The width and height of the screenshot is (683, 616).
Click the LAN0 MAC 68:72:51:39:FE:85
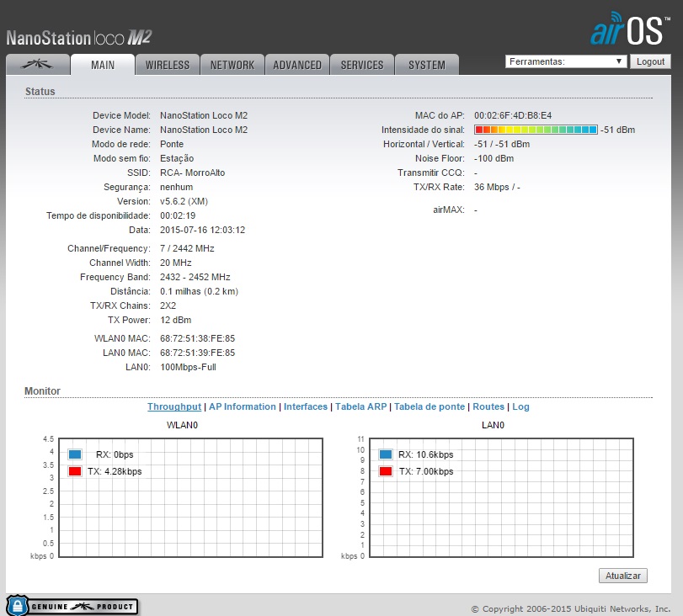click(x=197, y=353)
